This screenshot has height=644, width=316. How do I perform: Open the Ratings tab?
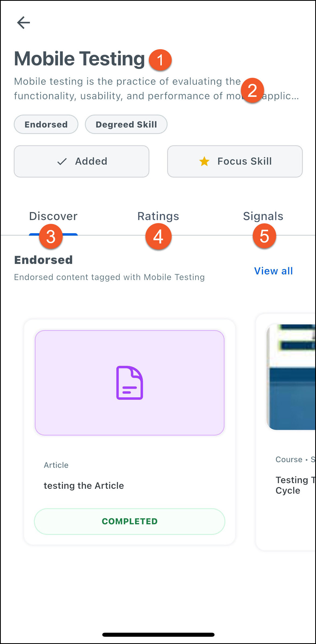(x=158, y=216)
